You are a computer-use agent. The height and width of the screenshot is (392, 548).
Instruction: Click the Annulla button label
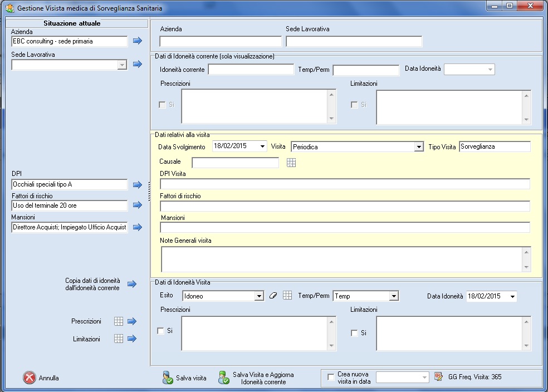[x=48, y=378]
